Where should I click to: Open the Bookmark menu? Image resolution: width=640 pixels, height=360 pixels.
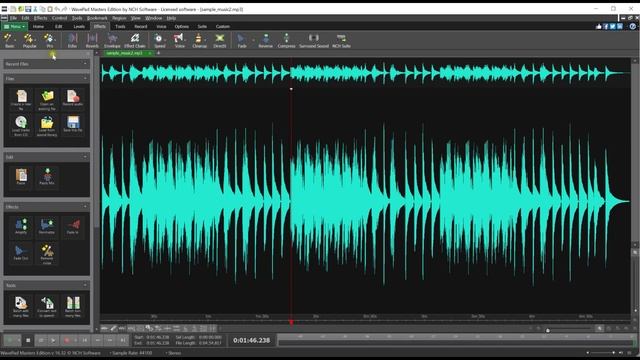[x=97, y=18]
